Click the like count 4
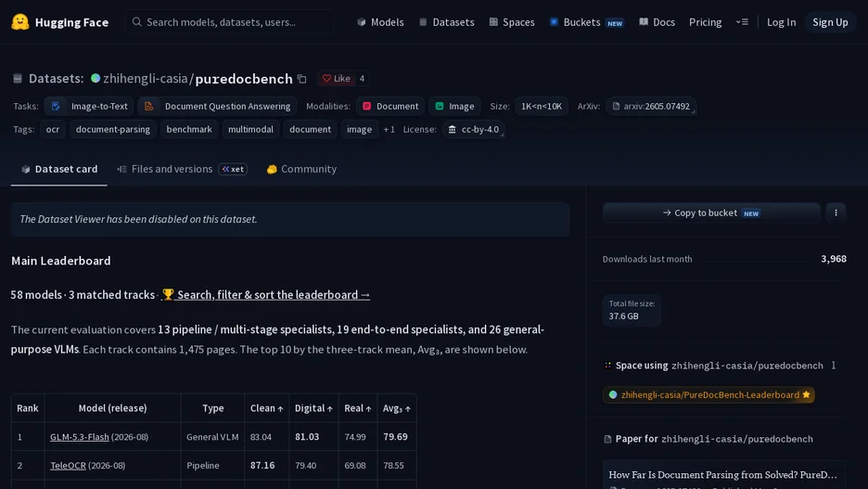This screenshot has height=489, width=868. pos(362,79)
